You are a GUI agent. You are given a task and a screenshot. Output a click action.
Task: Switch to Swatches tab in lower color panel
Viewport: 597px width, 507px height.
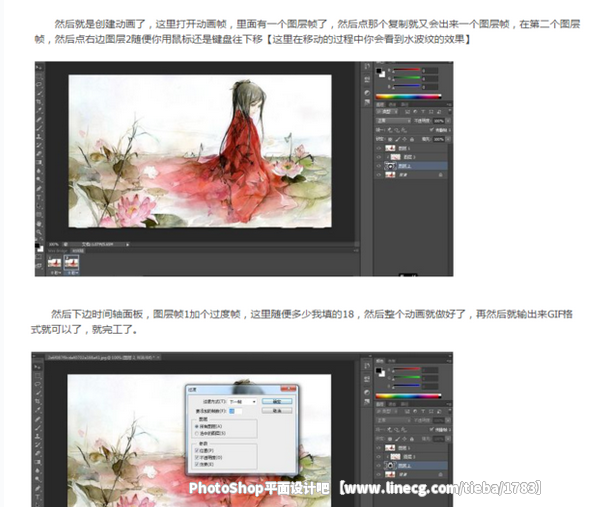click(x=391, y=360)
